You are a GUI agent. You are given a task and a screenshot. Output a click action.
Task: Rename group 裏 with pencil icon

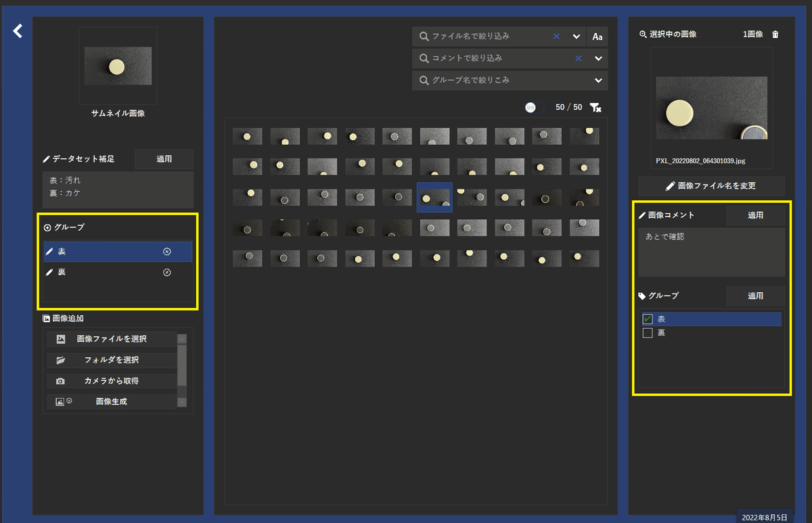49,273
